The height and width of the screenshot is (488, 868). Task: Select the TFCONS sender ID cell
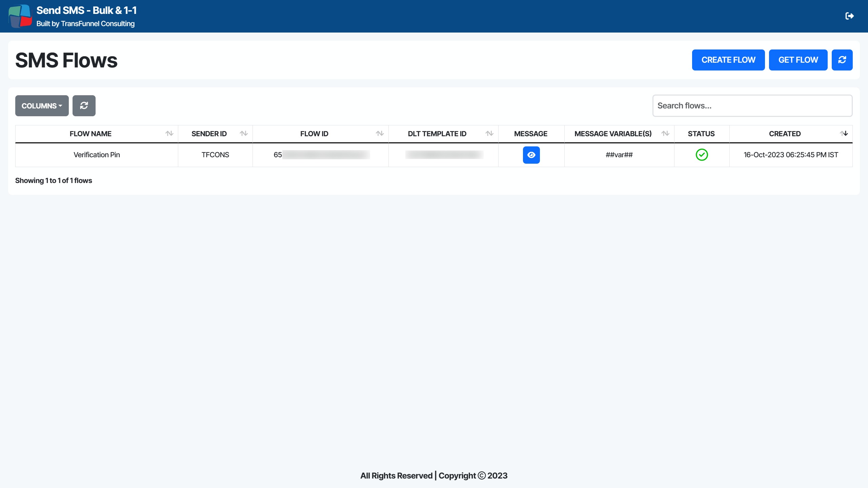(x=215, y=155)
